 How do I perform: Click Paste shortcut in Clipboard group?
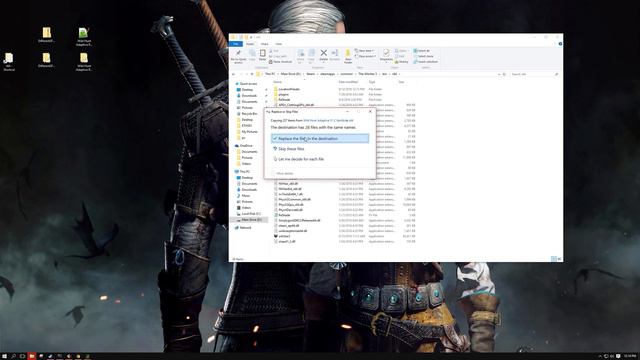click(280, 62)
